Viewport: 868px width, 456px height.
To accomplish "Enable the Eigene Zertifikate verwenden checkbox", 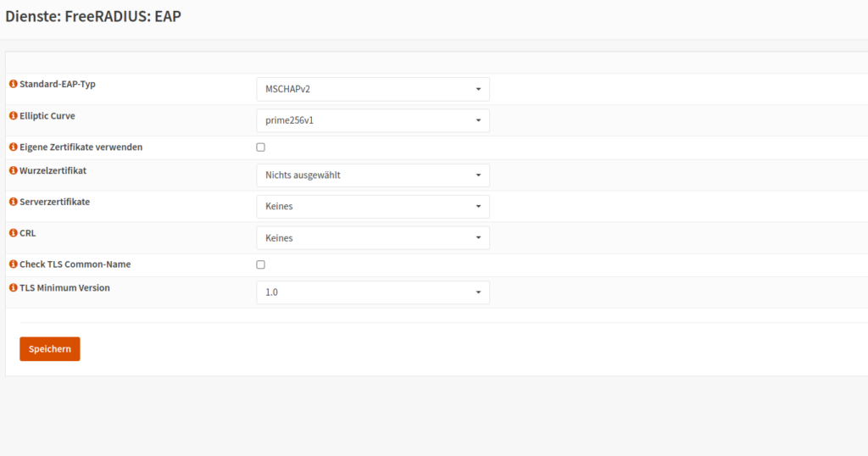I will click(261, 147).
